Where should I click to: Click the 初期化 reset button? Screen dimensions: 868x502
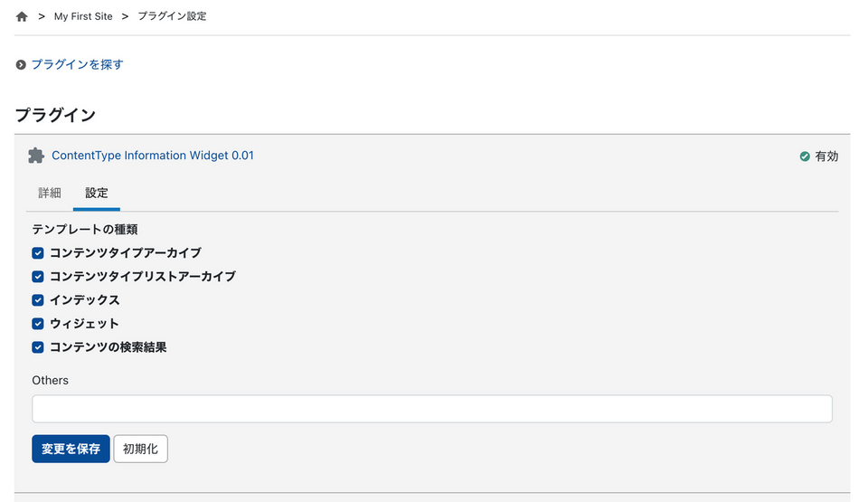141,449
